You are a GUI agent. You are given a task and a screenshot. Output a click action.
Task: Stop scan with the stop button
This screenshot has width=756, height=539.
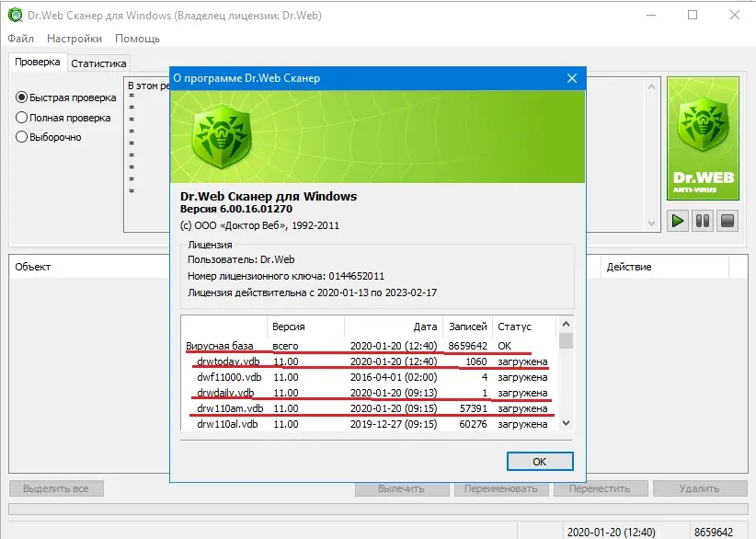(x=727, y=222)
